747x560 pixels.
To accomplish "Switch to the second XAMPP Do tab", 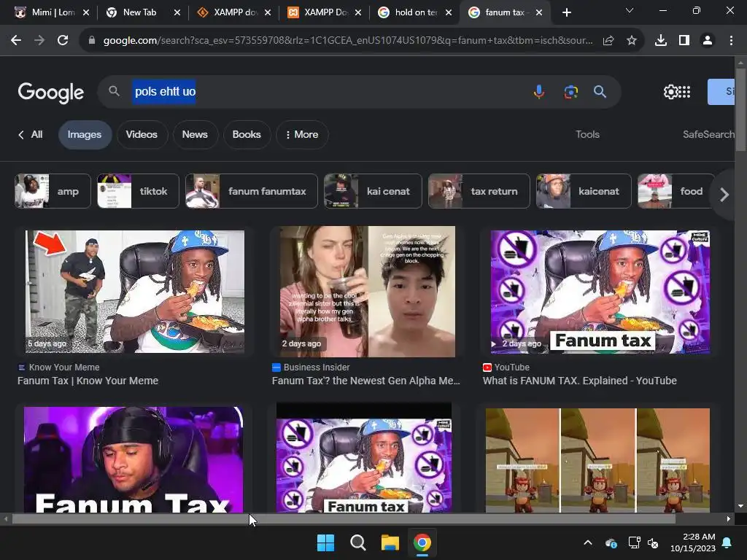I will pyautogui.click(x=325, y=12).
